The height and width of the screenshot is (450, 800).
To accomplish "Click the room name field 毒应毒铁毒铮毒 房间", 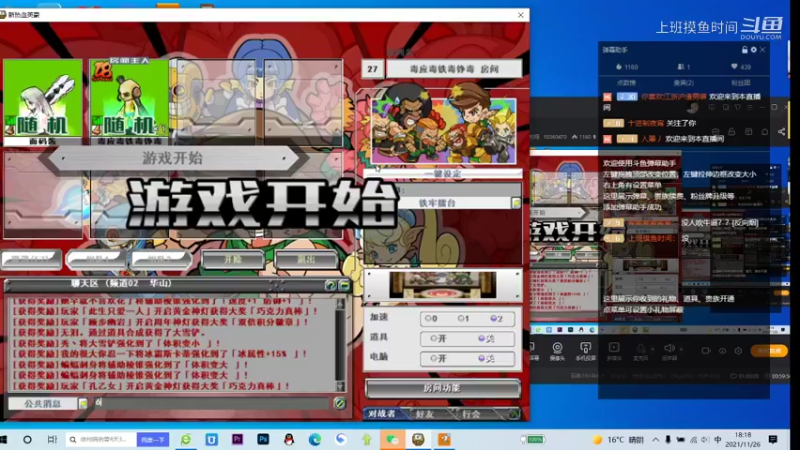I will [454, 69].
